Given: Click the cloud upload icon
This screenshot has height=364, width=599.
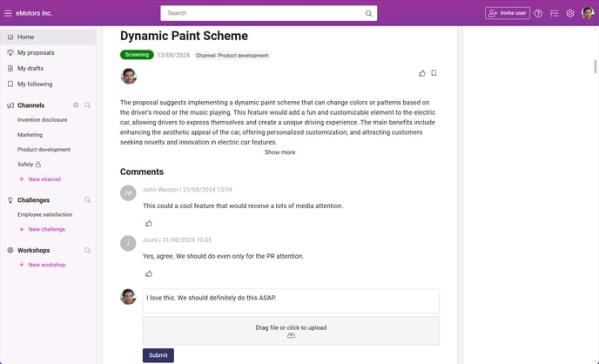Looking at the screenshot, I should [x=291, y=335].
